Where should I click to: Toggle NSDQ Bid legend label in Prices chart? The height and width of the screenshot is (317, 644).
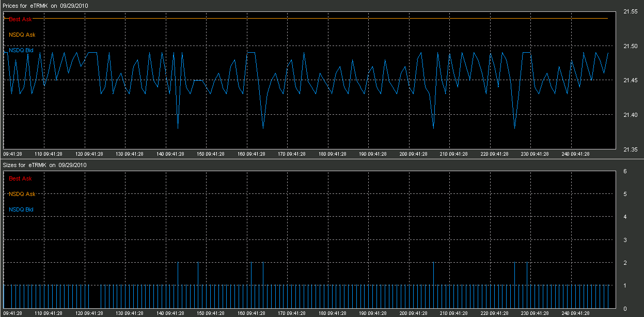tap(21, 50)
